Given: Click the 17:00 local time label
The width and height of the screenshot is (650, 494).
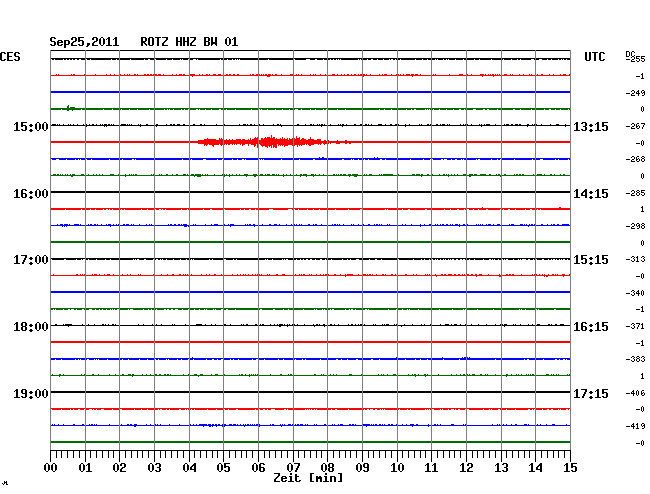Looking at the screenshot, I should point(31,260).
